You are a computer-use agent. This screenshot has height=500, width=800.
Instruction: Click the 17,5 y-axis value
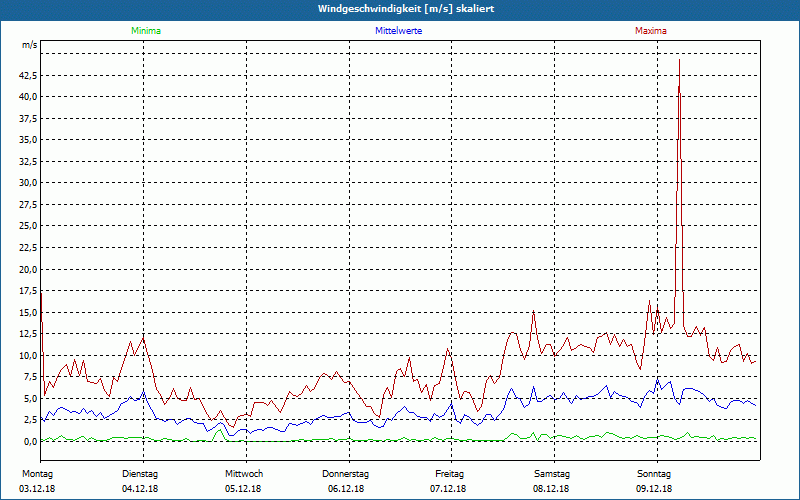[27, 291]
